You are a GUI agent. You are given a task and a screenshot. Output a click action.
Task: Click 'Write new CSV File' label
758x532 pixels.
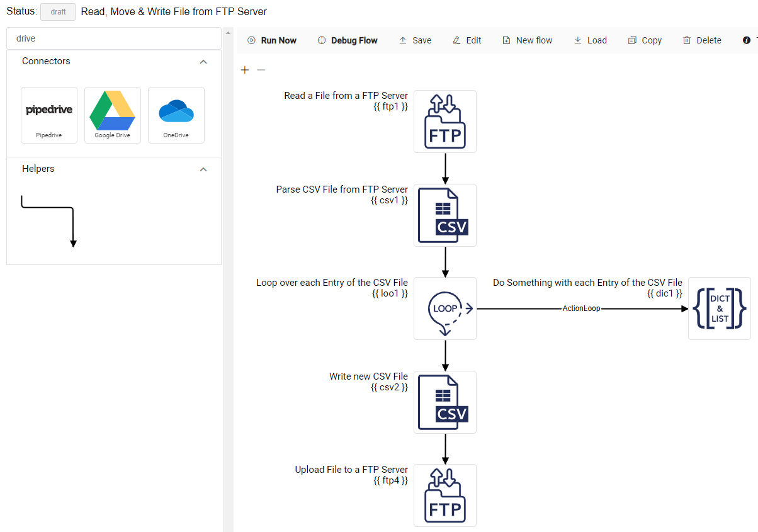(368, 376)
